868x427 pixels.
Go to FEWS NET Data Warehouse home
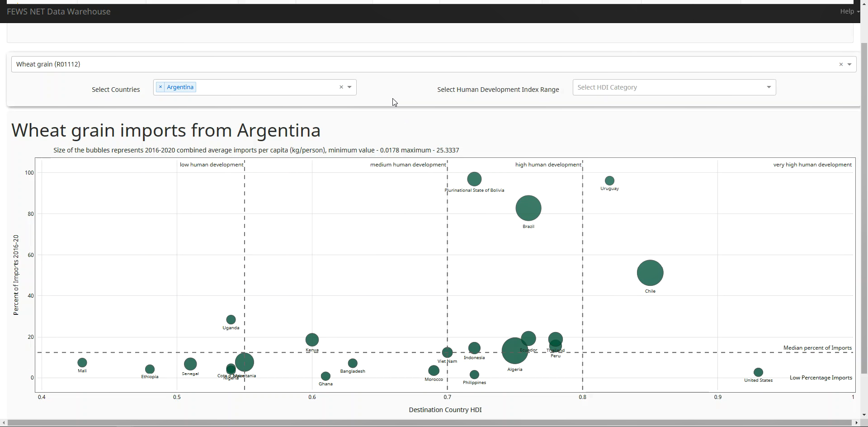59,12
